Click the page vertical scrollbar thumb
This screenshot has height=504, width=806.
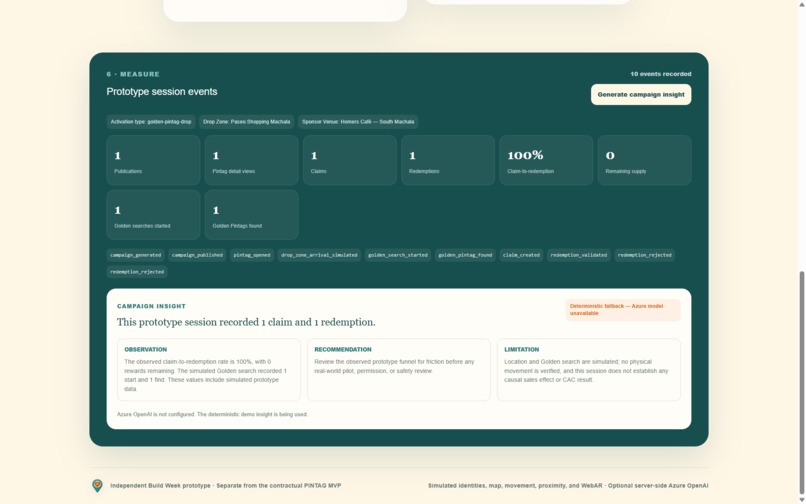(x=802, y=385)
